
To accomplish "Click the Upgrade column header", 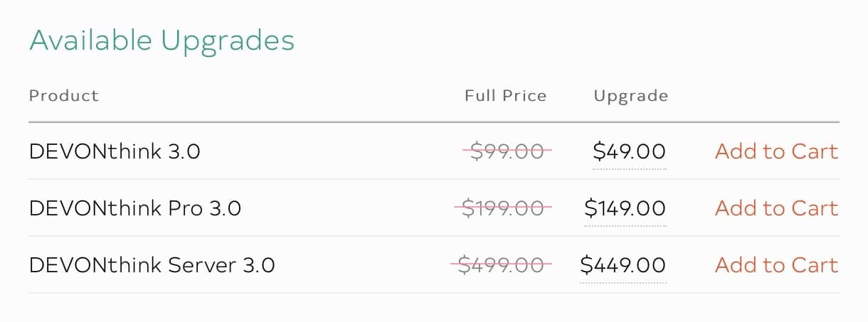I will pyautogui.click(x=631, y=96).
